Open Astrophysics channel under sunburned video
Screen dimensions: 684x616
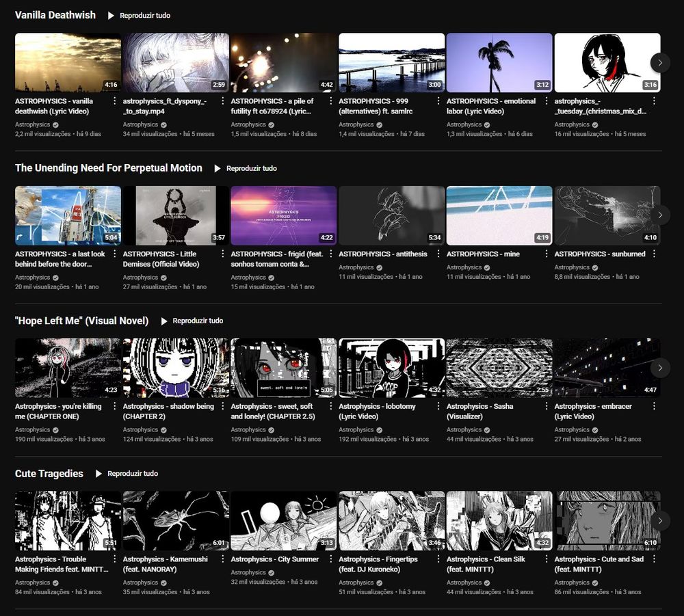click(x=572, y=267)
